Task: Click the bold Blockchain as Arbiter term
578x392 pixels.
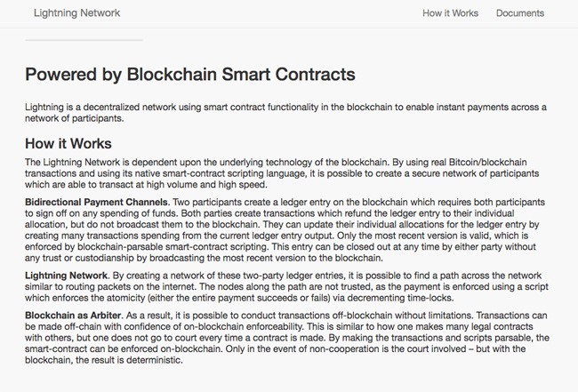Action: point(73,316)
